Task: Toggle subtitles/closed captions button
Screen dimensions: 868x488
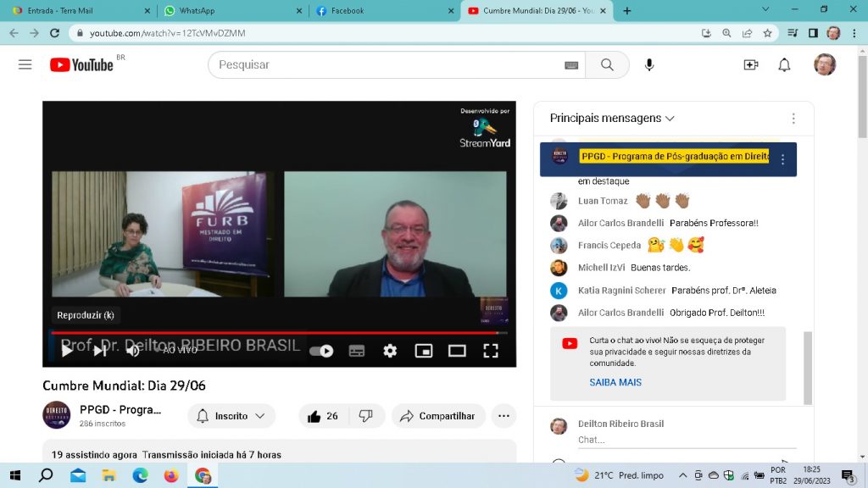Action: 357,351
